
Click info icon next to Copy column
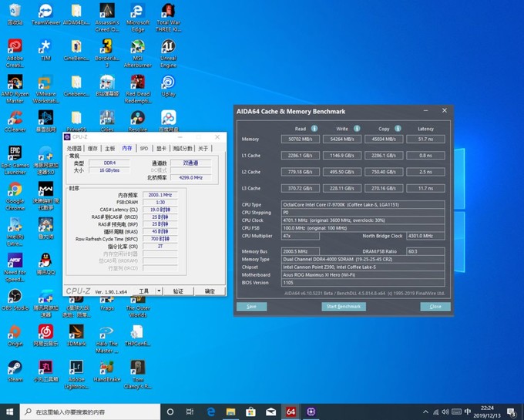click(398, 129)
